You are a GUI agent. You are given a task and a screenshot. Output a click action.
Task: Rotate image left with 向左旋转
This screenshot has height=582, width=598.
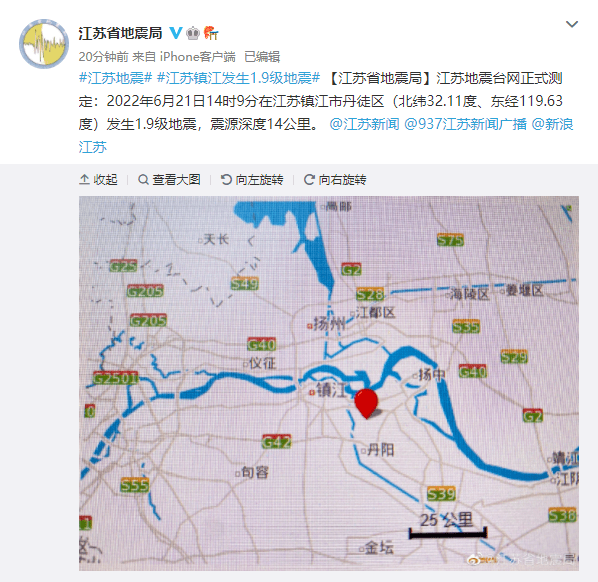pos(252,180)
